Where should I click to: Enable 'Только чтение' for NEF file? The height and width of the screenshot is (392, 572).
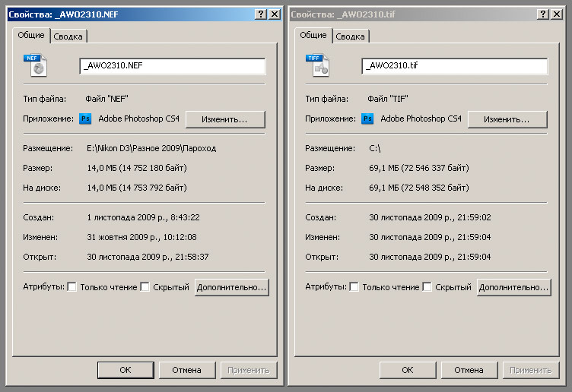[71, 287]
